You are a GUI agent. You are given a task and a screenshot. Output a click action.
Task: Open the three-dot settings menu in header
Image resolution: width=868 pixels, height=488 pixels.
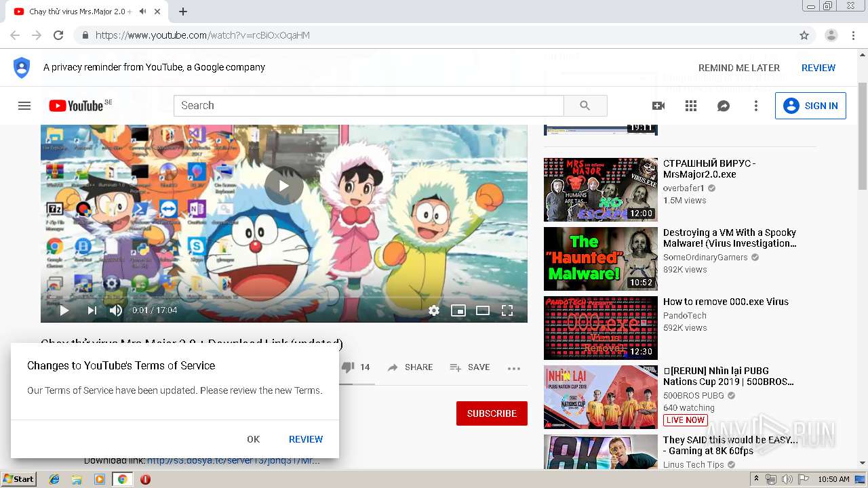756,106
